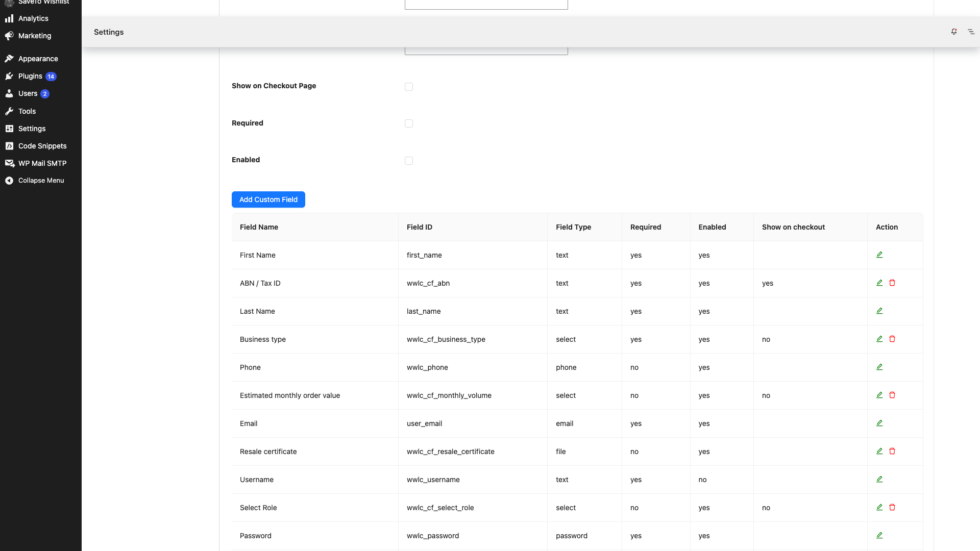
Task: Edit Estimated monthly order value field
Action: tap(879, 395)
